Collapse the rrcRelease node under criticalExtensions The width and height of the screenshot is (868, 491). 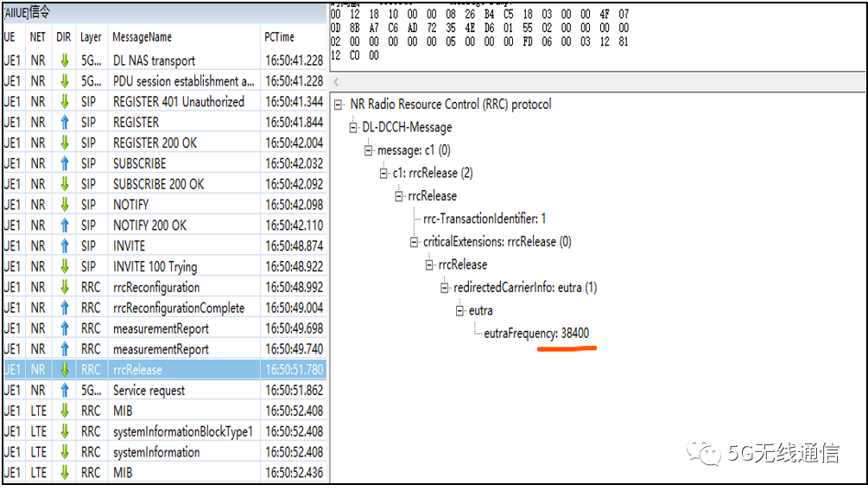429,265
